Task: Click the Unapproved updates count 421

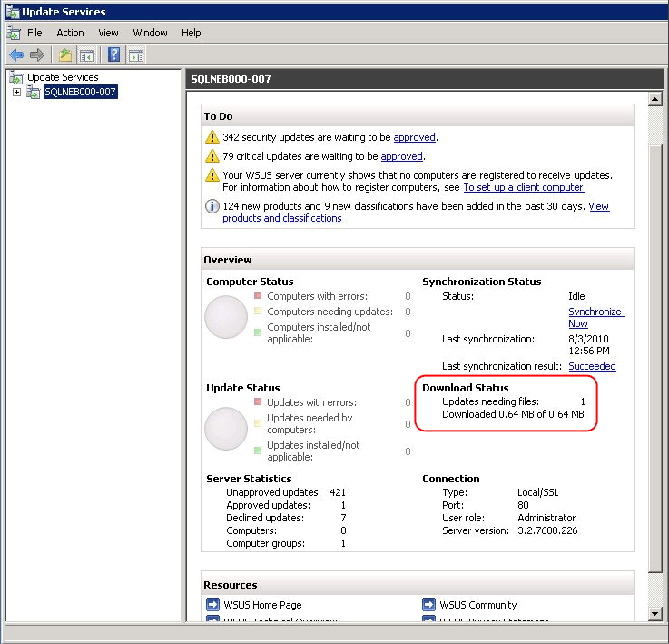Action: [x=338, y=492]
